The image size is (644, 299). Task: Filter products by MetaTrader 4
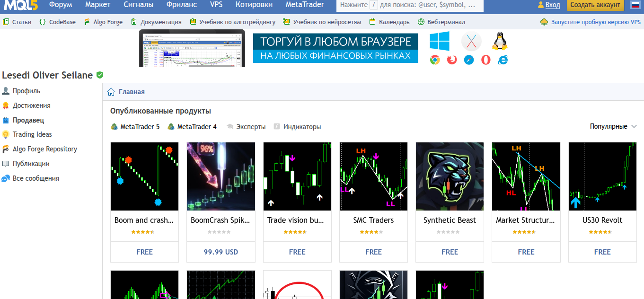click(x=192, y=127)
